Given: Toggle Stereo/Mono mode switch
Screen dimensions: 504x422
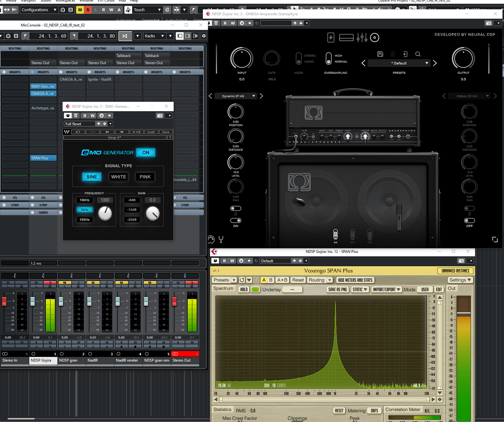Looking at the screenshot, I should point(299,59).
